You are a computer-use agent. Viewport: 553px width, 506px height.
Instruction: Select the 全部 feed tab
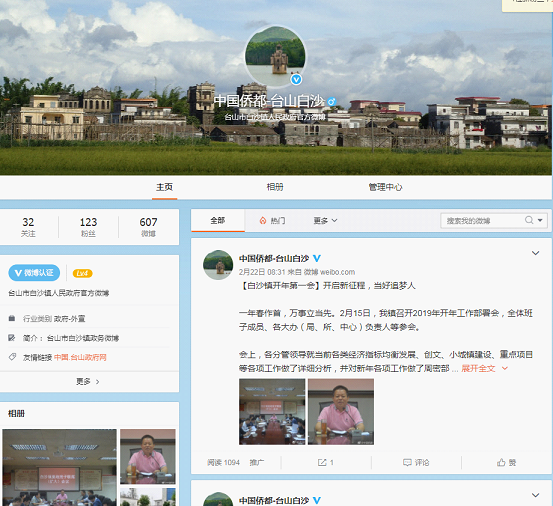[218, 221]
